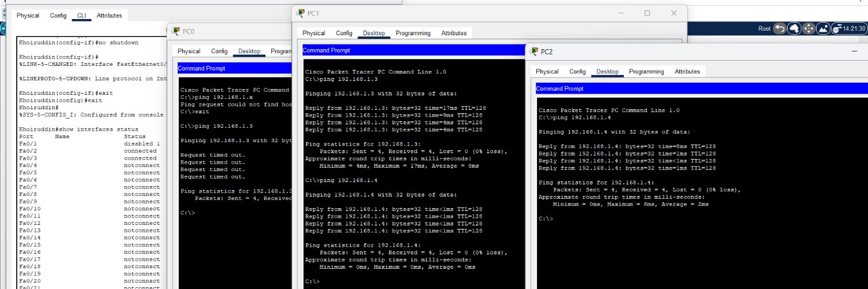Select the CLI tab in the switch window

pos(82,16)
